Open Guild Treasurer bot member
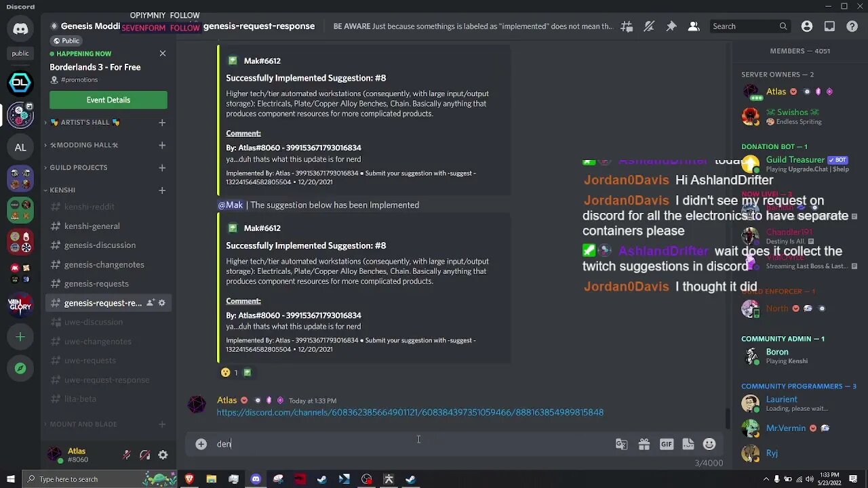 800,164
